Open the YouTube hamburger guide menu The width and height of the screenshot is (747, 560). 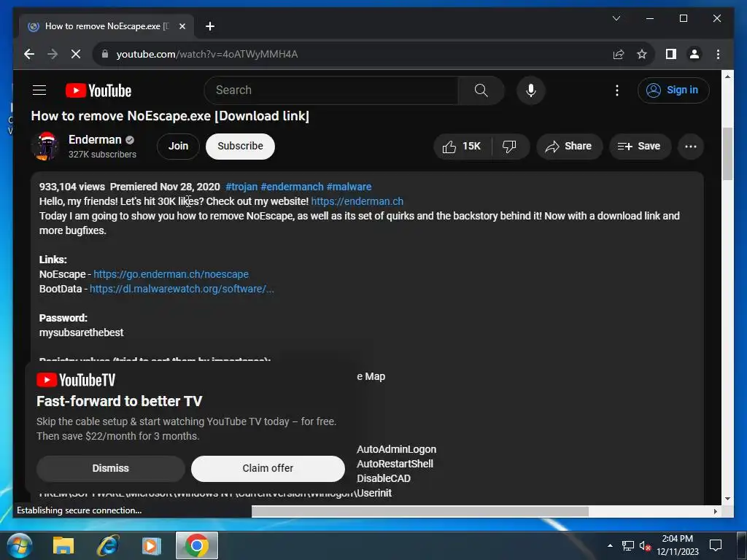tap(39, 90)
